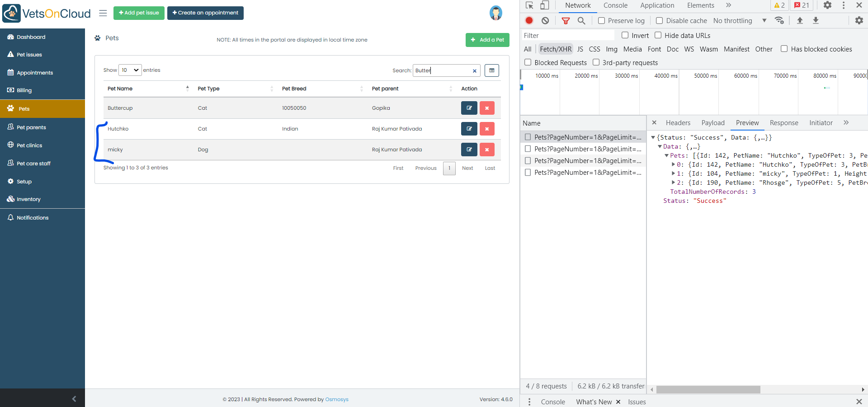Open the No throttling dropdown

(740, 21)
